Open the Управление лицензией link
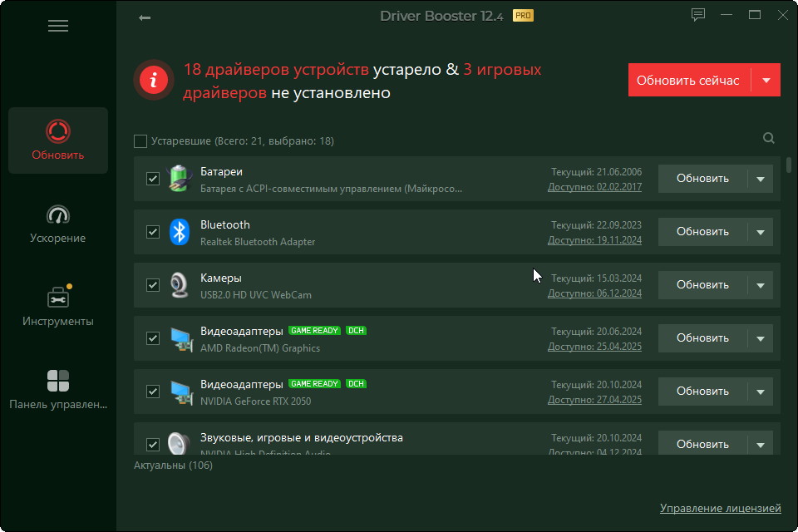798x532 pixels. [x=720, y=508]
